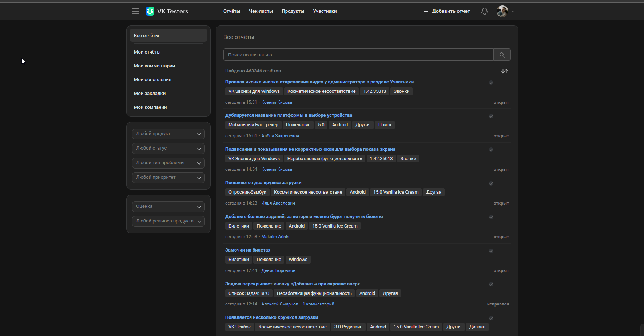The width and height of the screenshot is (644, 336).
Task: Open report 'Дублируется название платформы в выборе устройства'
Action: tap(289, 115)
